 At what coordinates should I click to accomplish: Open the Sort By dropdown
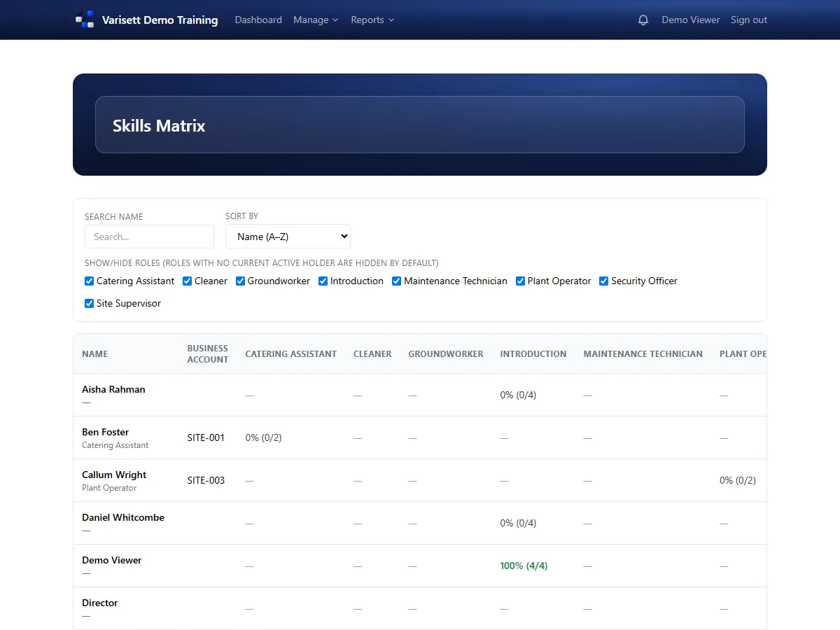coord(288,237)
